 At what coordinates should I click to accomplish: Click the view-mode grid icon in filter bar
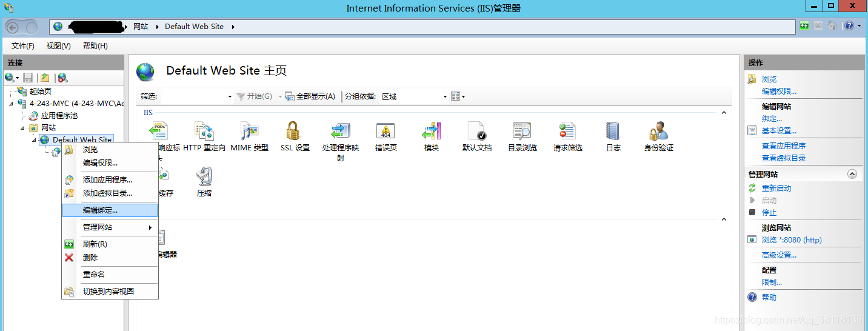[x=455, y=96]
